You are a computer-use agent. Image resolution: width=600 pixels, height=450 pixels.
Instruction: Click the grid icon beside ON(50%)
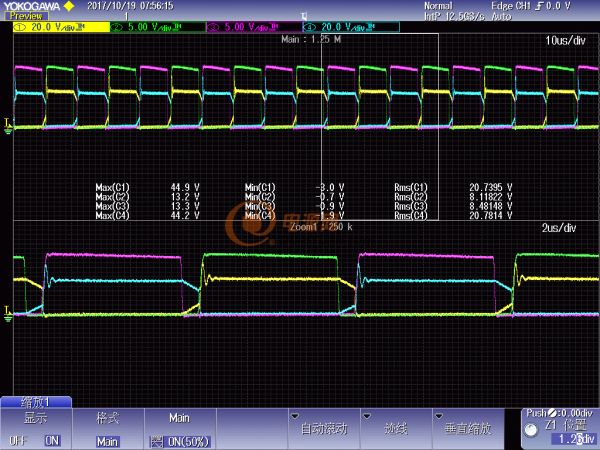click(156, 442)
